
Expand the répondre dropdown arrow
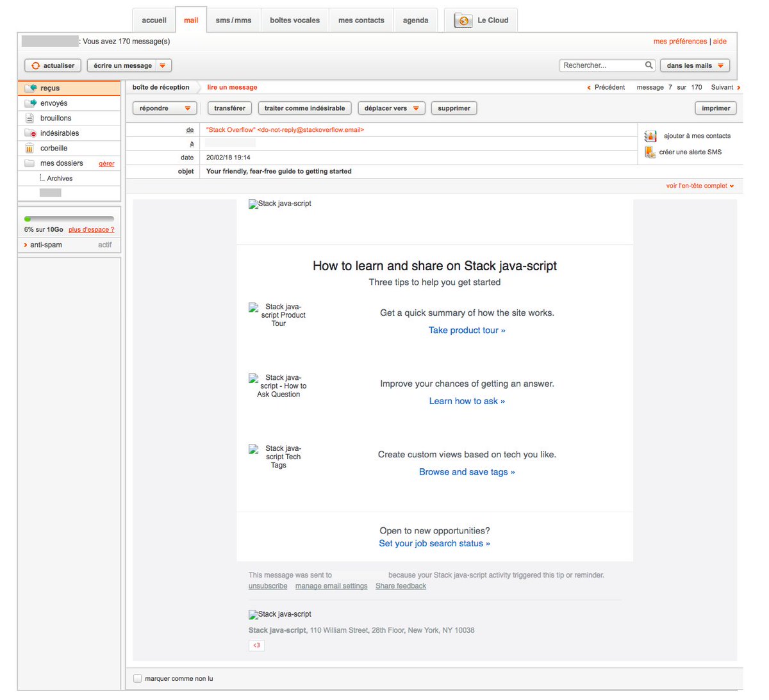(x=187, y=108)
